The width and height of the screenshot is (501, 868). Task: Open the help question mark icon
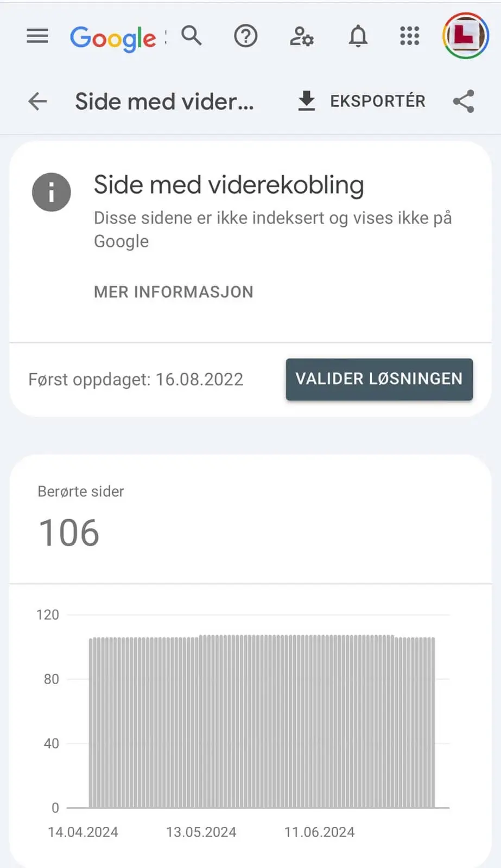pos(245,36)
